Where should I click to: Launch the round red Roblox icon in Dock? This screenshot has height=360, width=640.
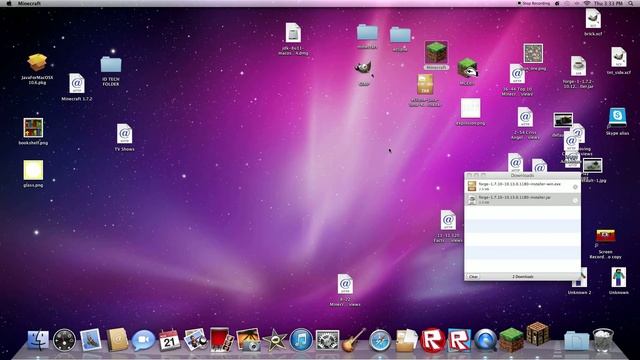[433, 340]
